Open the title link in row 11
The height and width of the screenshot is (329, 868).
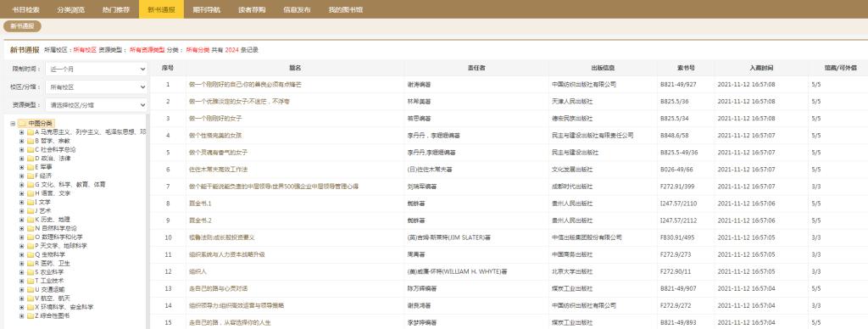click(227, 254)
